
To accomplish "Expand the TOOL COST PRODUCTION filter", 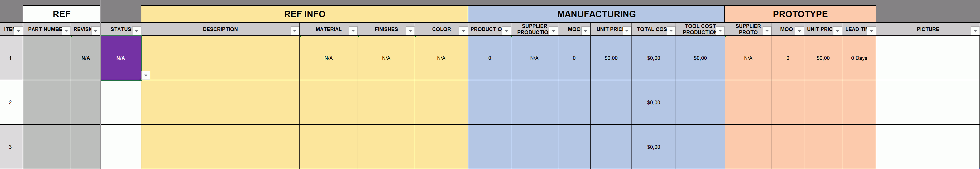I will coord(720,31).
